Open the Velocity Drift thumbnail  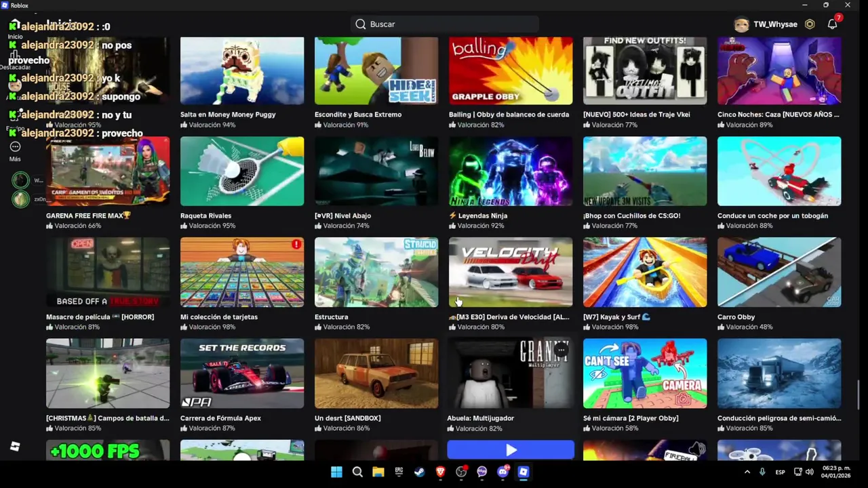[x=511, y=272]
